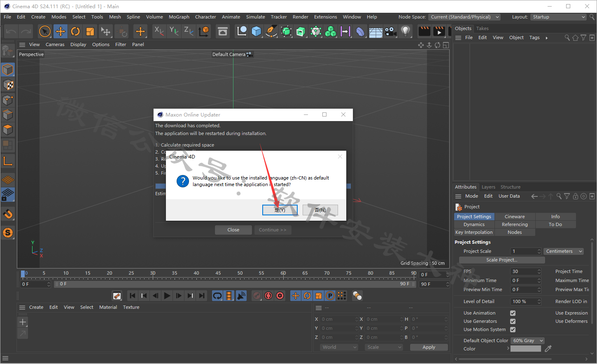
Task: Switch to the Takes tab
Action: (x=483, y=28)
